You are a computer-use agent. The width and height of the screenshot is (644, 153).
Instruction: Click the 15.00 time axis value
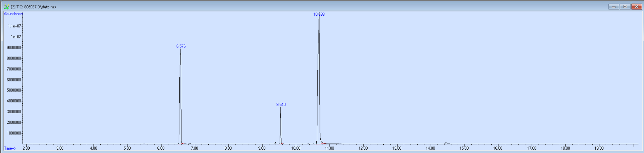click(464, 148)
